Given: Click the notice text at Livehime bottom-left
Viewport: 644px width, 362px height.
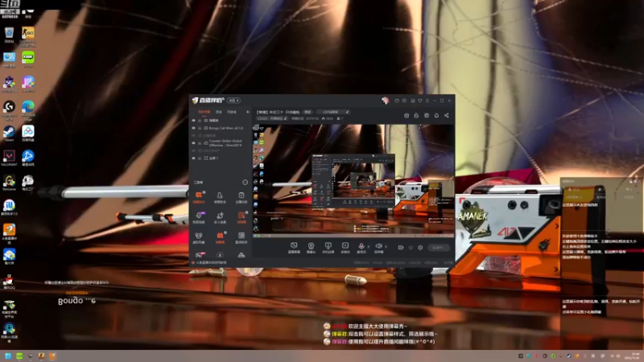Looking at the screenshot, I should [x=209, y=263].
